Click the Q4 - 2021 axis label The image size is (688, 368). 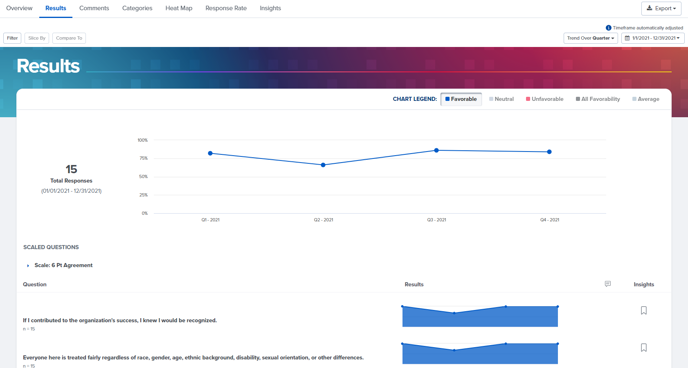(549, 220)
